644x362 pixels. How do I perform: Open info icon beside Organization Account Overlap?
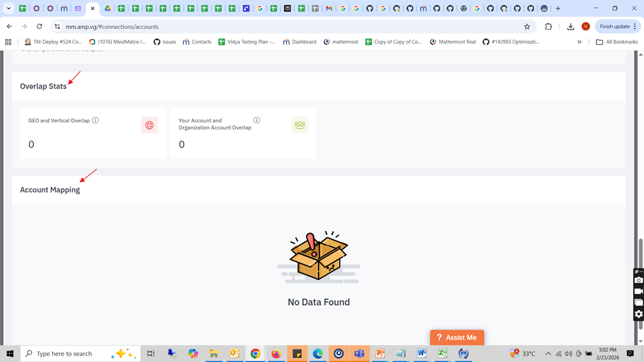pos(257,120)
